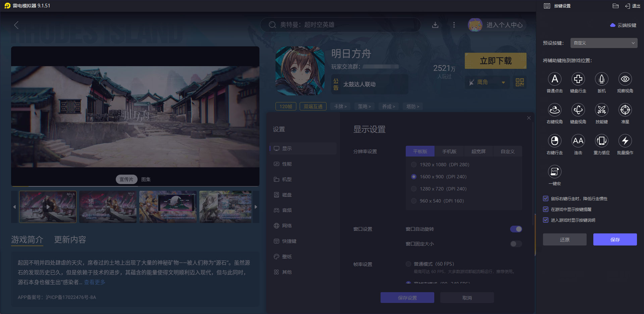Play the first trailer thumbnail in the carousel
The image size is (644, 314).
tap(48, 207)
